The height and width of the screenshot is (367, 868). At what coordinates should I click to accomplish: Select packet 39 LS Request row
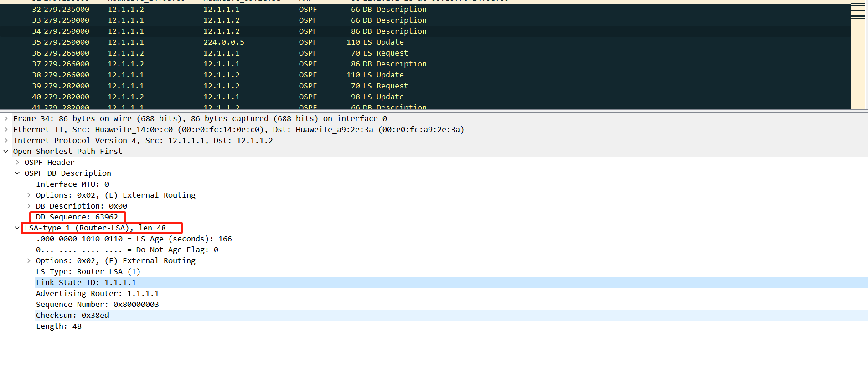coord(425,86)
